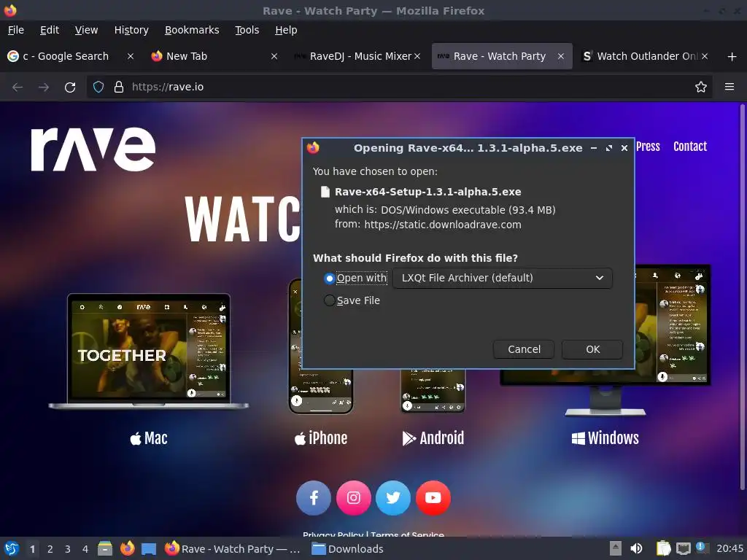The width and height of the screenshot is (747, 560).
Task: Close the Watch Outlander tab
Action: pos(705,56)
